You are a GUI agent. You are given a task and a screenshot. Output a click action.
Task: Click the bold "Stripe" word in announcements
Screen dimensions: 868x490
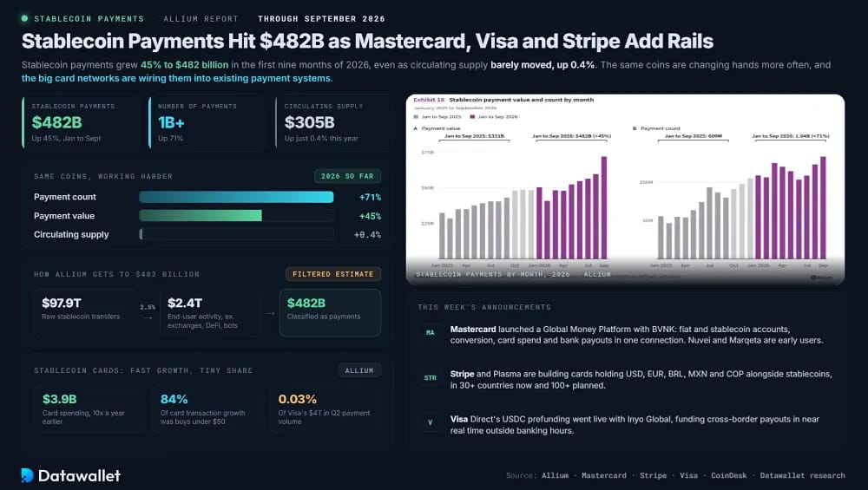pos(463,374)
